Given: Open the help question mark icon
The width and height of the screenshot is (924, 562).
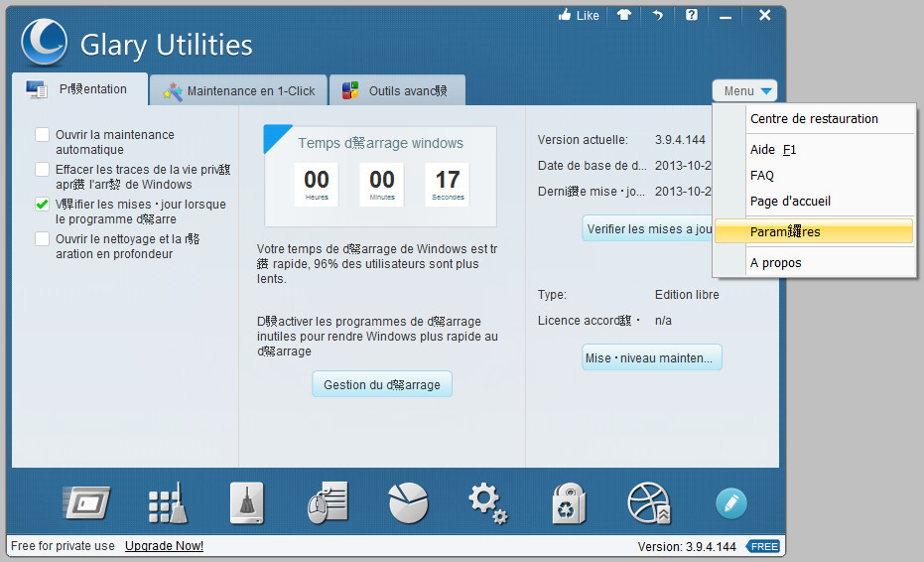Looking at the screenshot, I should (691, 15).
